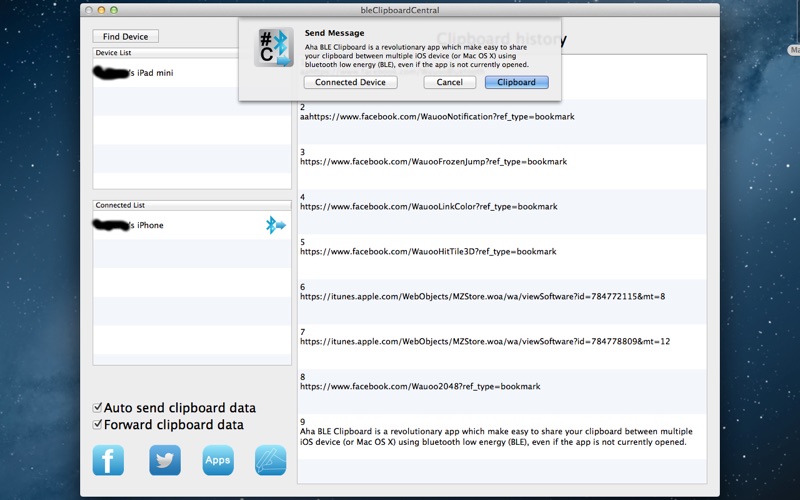This screenshot has height=500, width=800.
Task: Select history entry 8 Wauoo2048 link
Action: point(502,391)
